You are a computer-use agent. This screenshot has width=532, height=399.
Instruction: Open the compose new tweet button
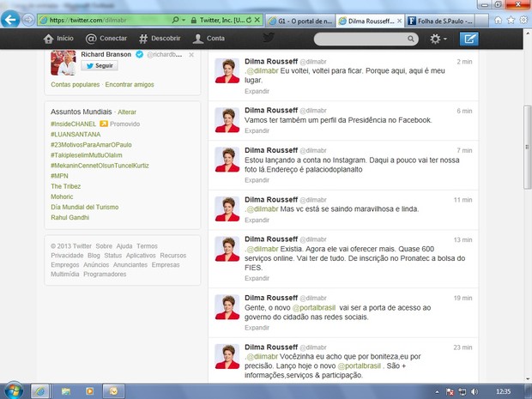pos(469,39)
